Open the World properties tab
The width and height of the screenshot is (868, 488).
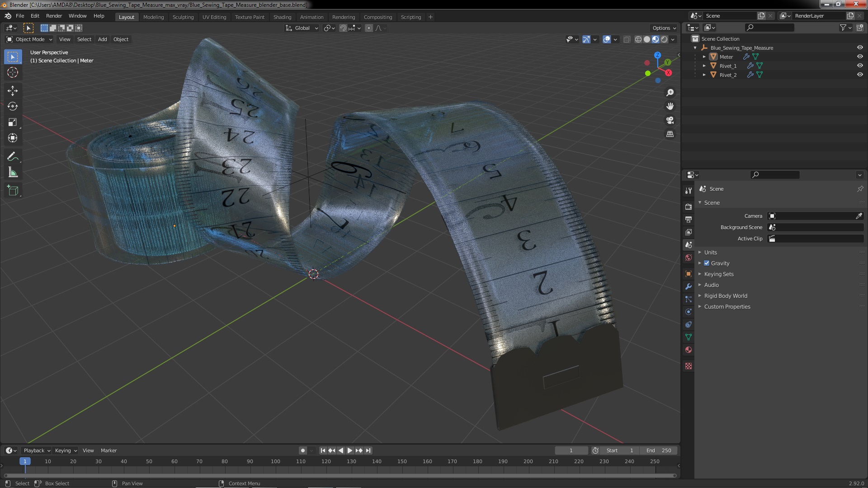[x=689, y=258]
